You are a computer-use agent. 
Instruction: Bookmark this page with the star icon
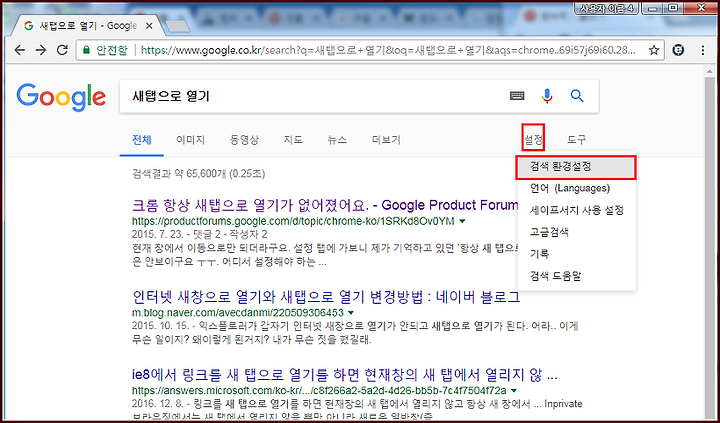click(654, 50)
